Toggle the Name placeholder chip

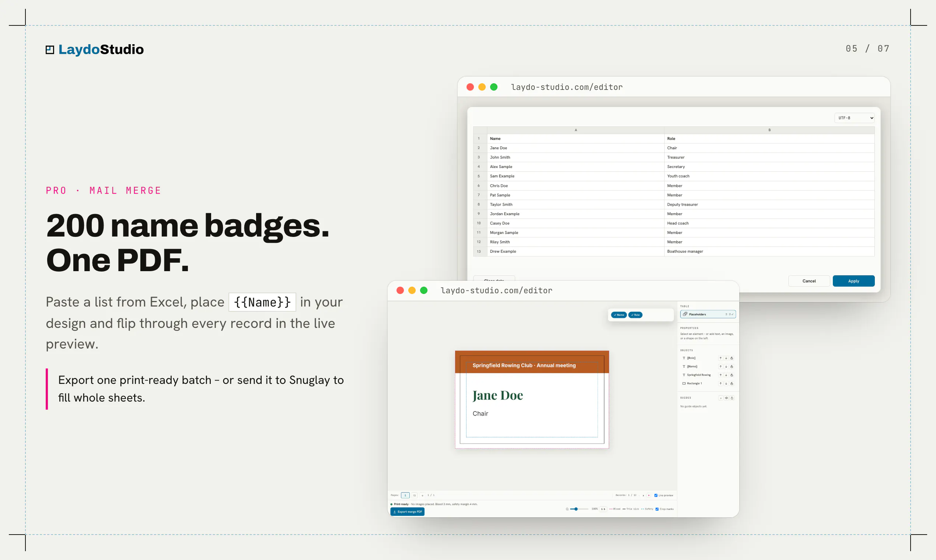click(619, 315)
